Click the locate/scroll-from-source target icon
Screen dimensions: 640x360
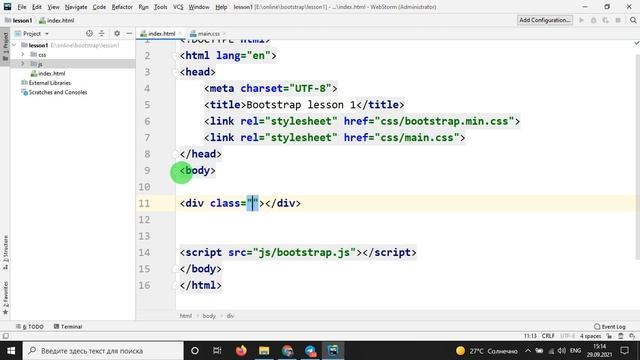pos(89,33)
